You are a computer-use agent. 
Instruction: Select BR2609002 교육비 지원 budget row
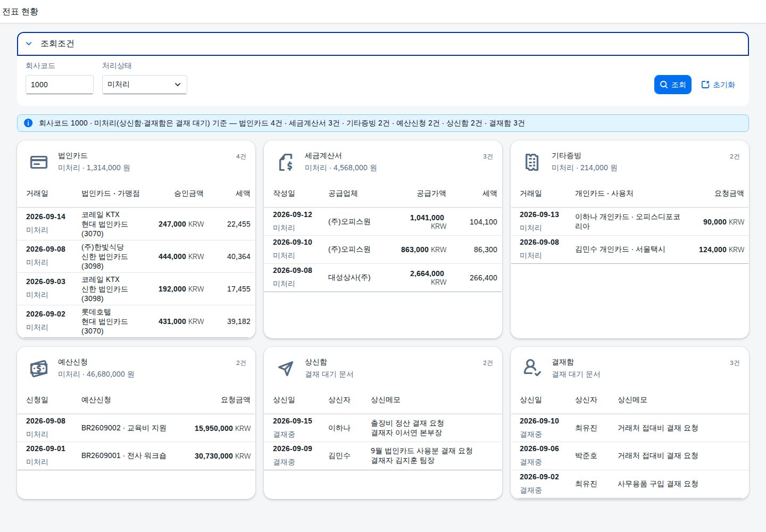(136, 428)
